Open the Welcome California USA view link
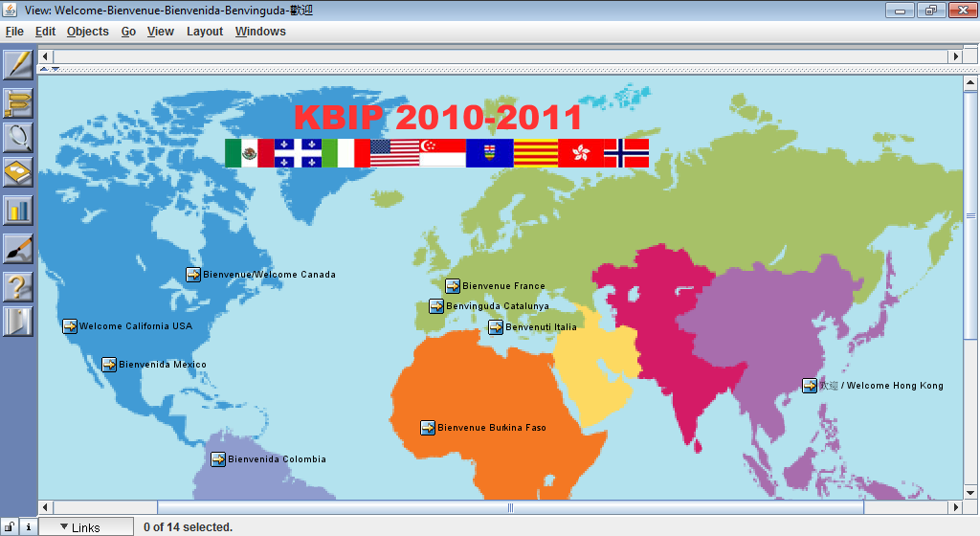The image size is (980, 536). point(135,326)
